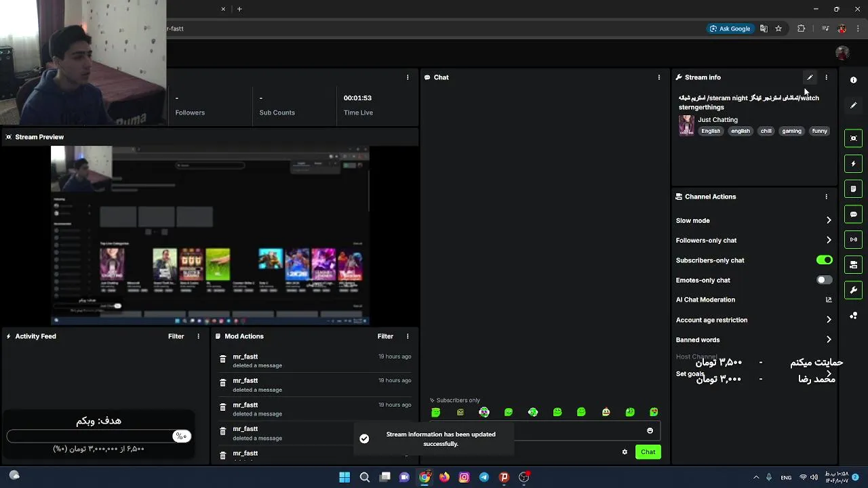This screenshot has width=868, height=488.
Task: Open Chrome extensions puzzle icon
Action: point(801,28)
